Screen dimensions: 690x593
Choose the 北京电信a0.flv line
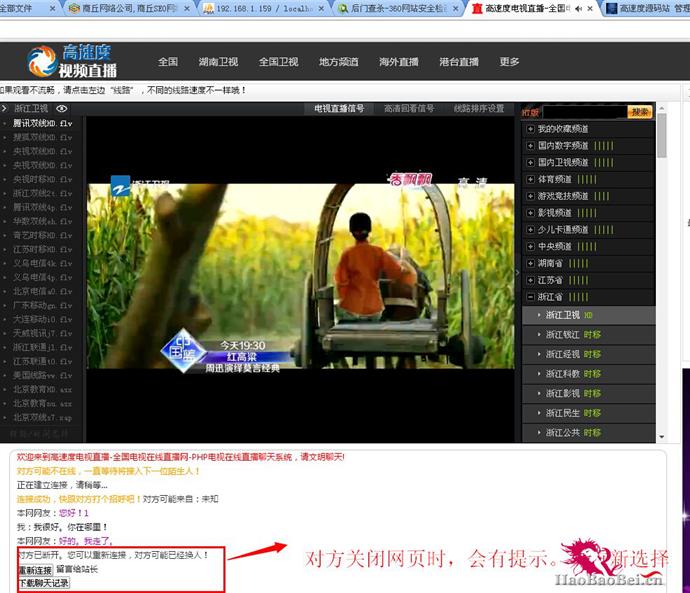[42, 291]
